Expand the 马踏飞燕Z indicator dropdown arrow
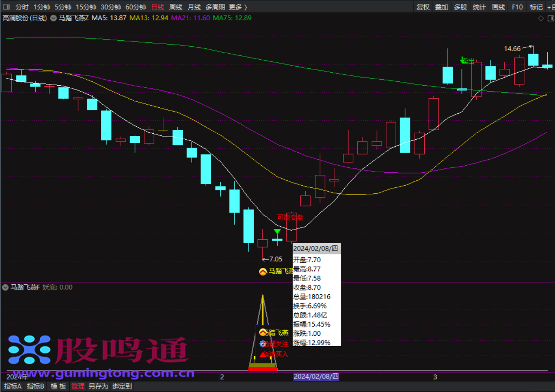The width and height of the screenshot is (555, 392). tap(53, 18)
